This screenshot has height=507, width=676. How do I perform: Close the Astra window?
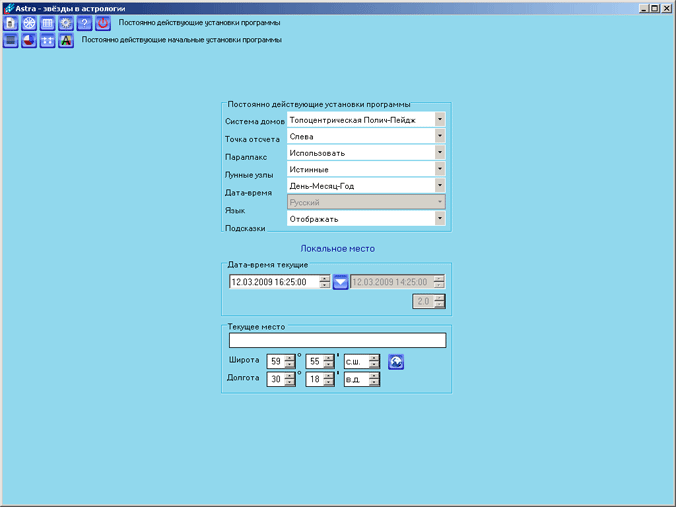pos(667,8)
